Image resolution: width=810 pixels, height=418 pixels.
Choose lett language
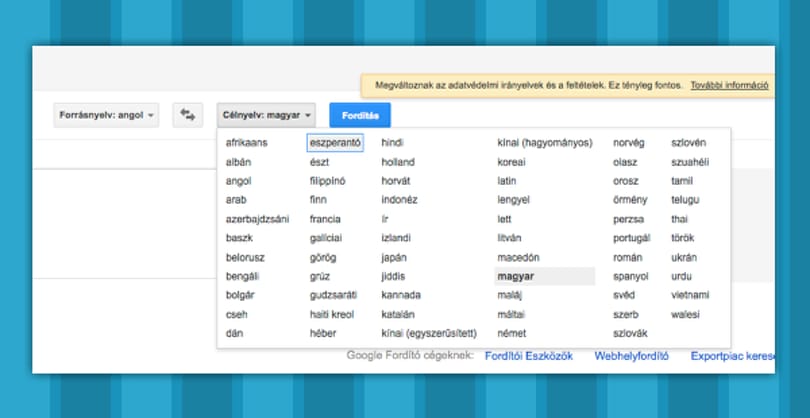pos(504,219)
